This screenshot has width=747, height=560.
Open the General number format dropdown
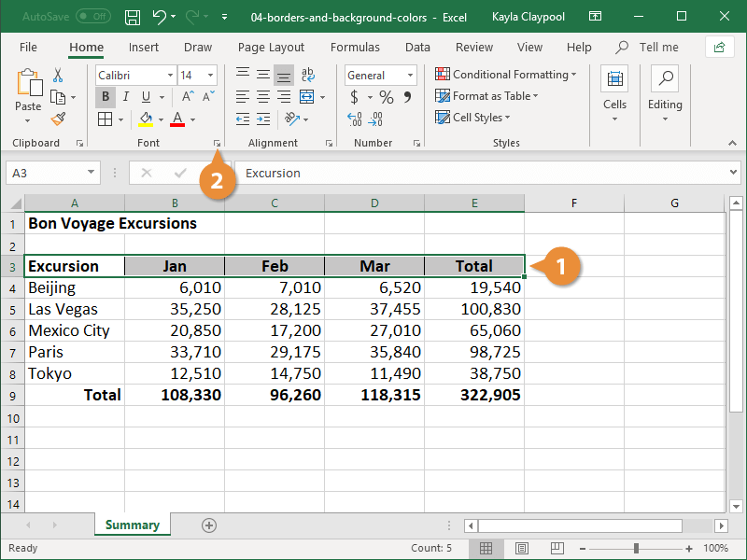(x=411, y=75)
